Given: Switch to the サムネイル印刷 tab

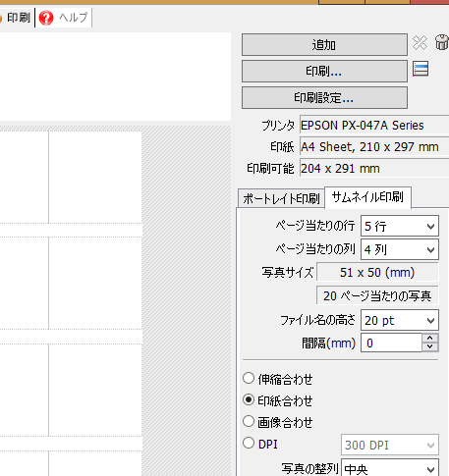Looking at the screenshot, I should click(x=367, y=197).
